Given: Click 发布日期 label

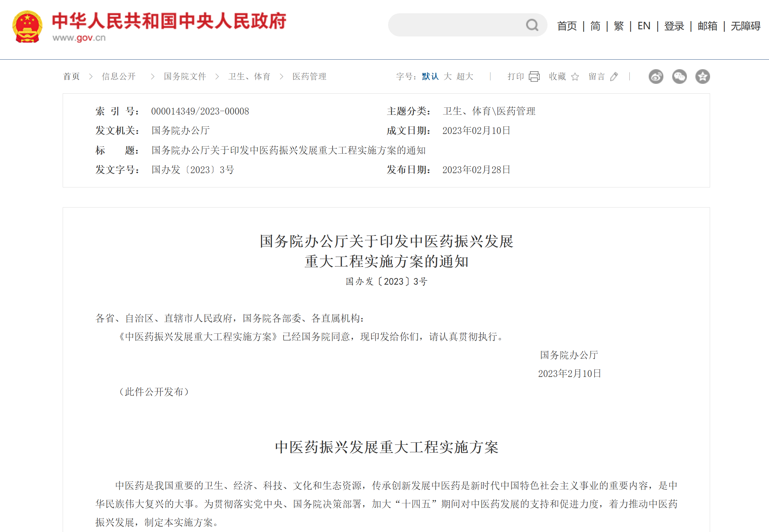Looking at the screenshot, I should (409, 170).
